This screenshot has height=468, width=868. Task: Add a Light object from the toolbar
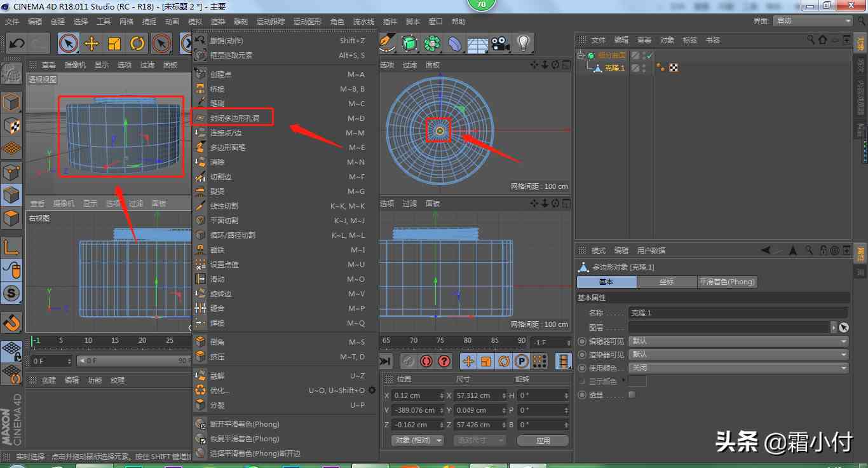[x=522, y=43]
